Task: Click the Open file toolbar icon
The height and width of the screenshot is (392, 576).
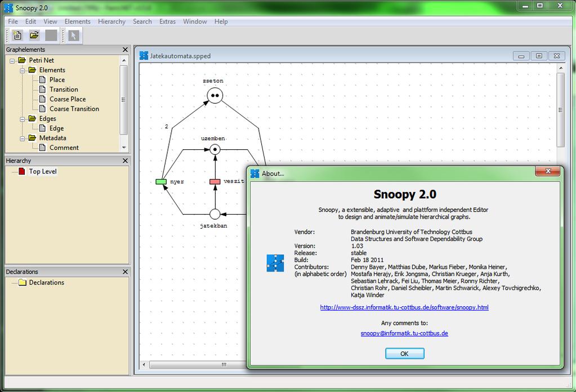Action: [34, 35]
